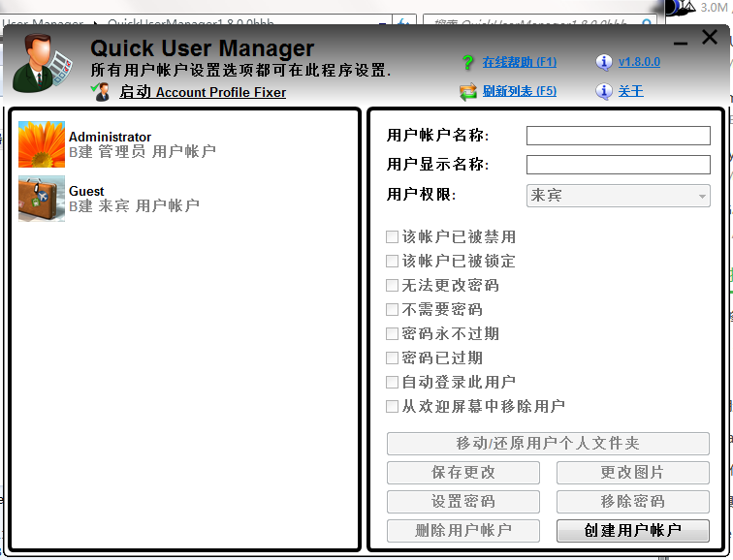Click the Quick User Manager logo icon
The height and width of the screenshot is (560, 733).
(x=43, y=62)
